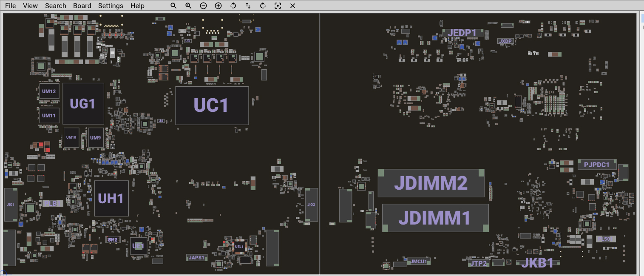This screenshot has width=644, height=276.
Task: Rotate board counter-clockwise using toolbar icon
Action: click(x=233, y=6)
